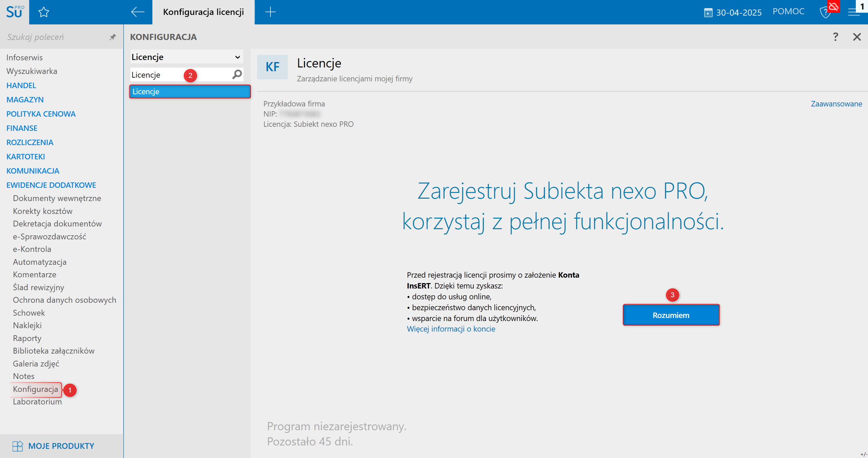Open the POMOC menu
868x458 pixels.
click(788, 12)
